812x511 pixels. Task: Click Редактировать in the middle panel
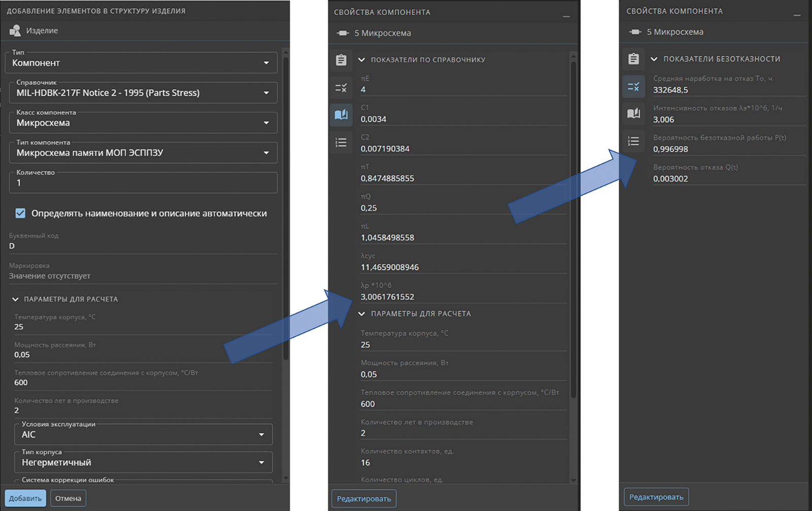point(364,499)
